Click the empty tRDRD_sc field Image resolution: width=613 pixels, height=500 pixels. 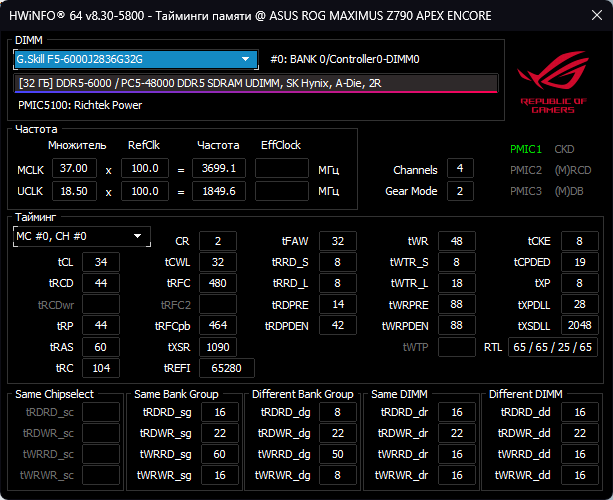pos(101,412)
